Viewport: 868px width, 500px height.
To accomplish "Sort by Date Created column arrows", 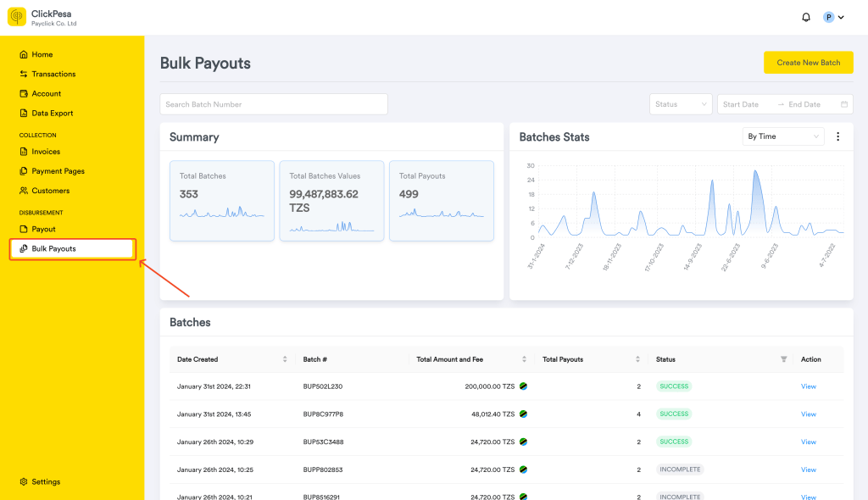I will (x=285, y=359).
